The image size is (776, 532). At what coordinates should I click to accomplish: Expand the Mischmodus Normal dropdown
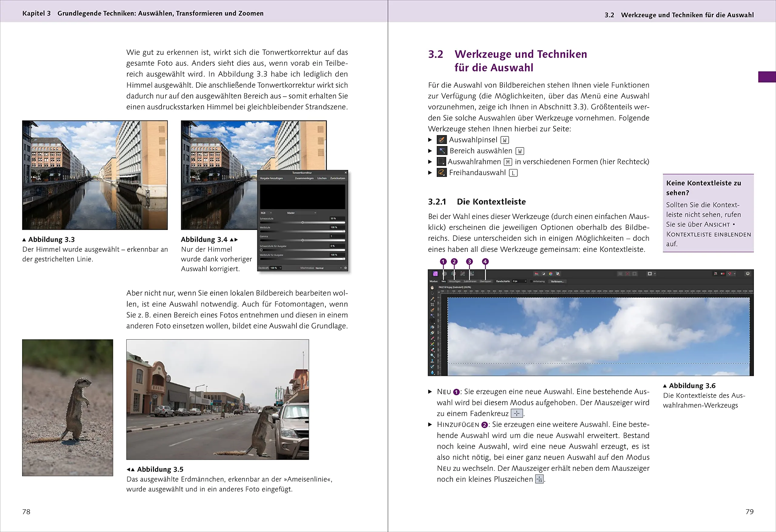click(x=329, y=268)
